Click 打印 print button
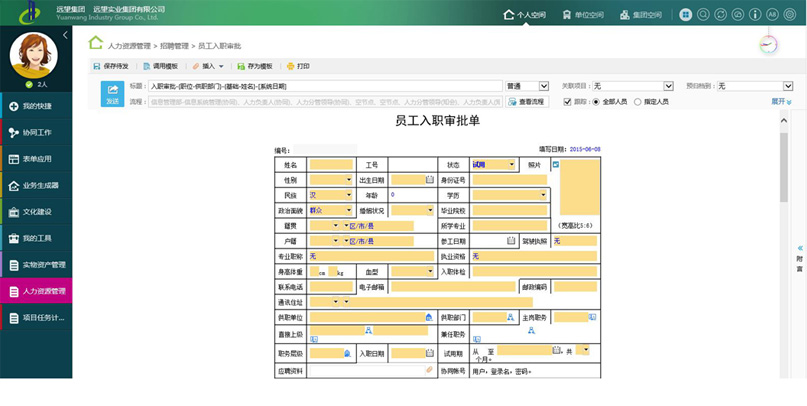Viewport: 807px width, 406px height. [298, 66]
